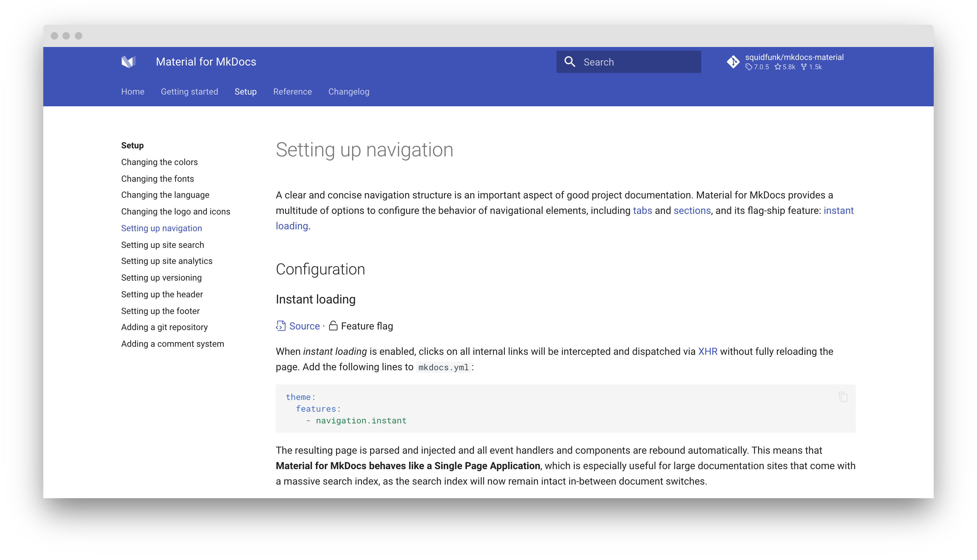Open the Getting started tab
The width and height of the screenshot is (977, 560).
(189, 91)
